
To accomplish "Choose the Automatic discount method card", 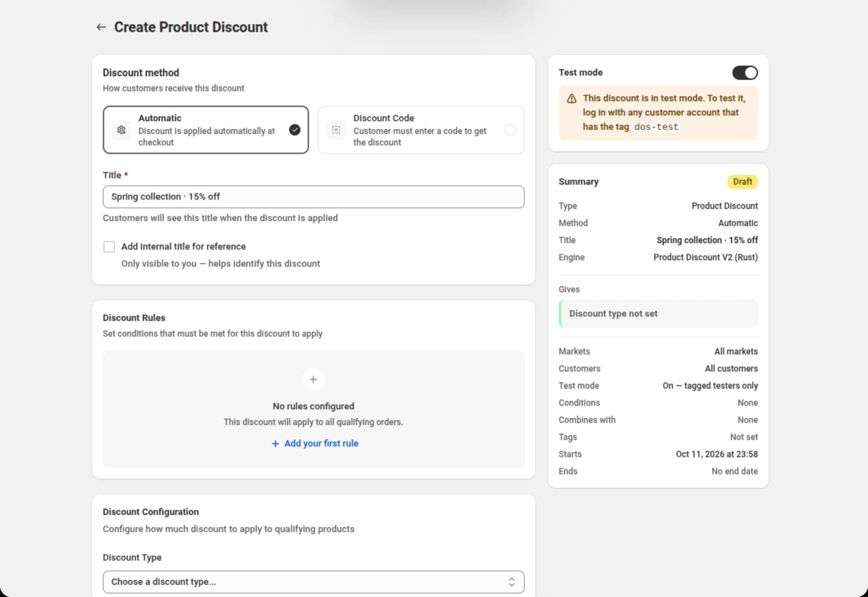I will point(206,130).
